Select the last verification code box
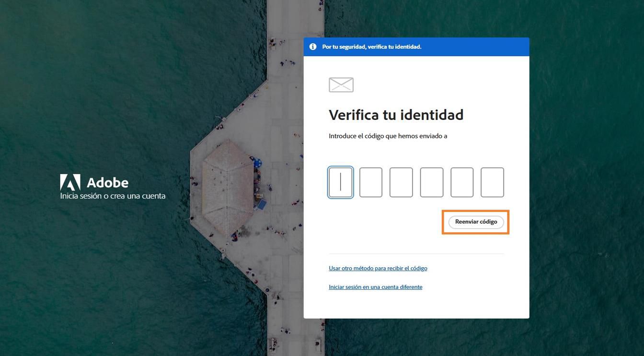 click(x=492, y=182)
